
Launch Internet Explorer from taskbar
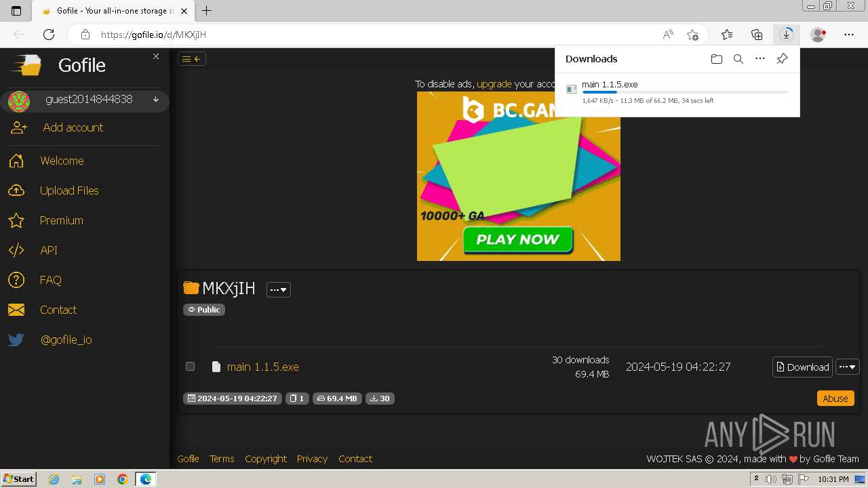pos(54,479)
